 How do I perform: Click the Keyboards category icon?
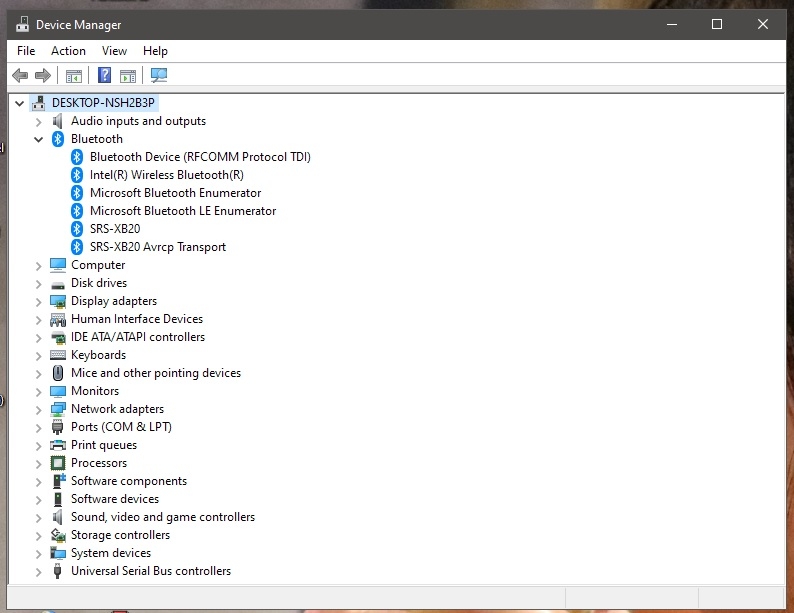click(x=58, y=355)
